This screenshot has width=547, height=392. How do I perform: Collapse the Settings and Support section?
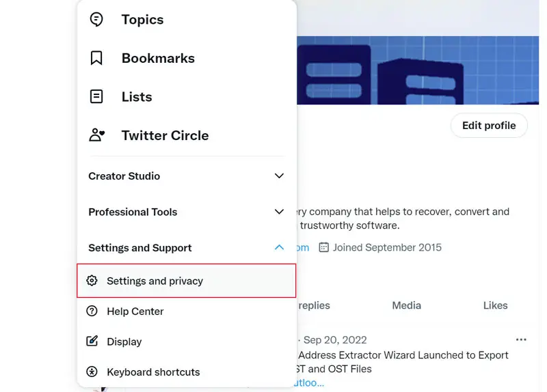pyautogui.click(x=279, y=247)
